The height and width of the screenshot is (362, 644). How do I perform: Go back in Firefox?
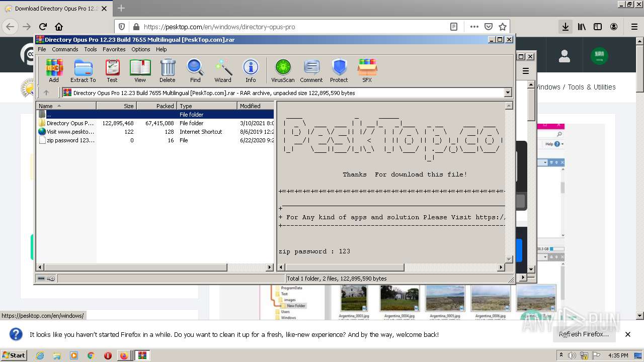click(x=10, y=27)
